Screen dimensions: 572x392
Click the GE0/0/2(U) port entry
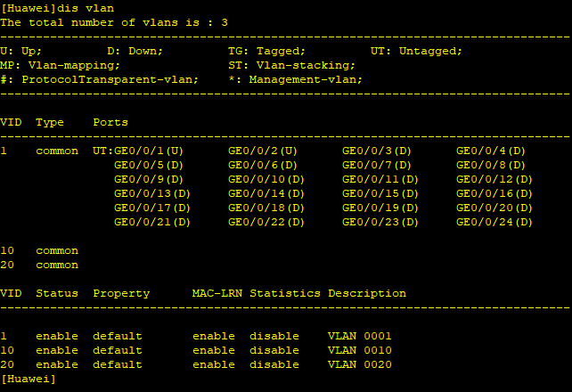tap(263, 151)
